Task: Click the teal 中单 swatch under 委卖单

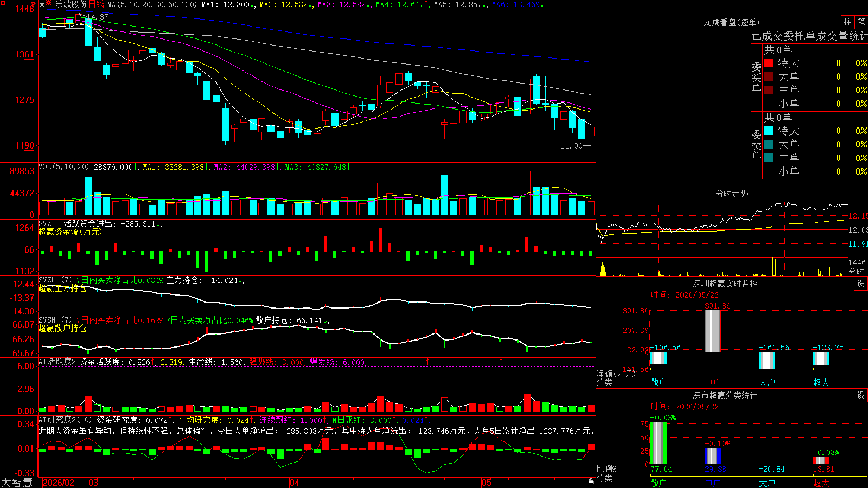Action: coord(768,157)
